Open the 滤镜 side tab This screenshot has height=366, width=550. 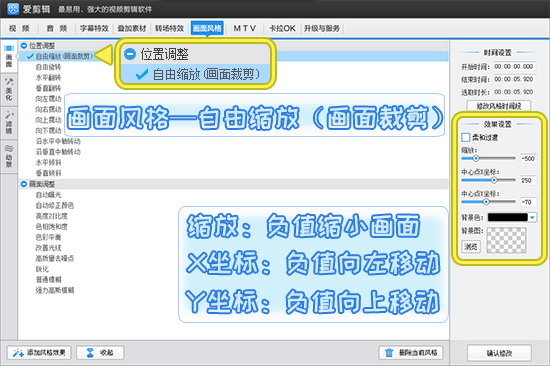point(9,123)
